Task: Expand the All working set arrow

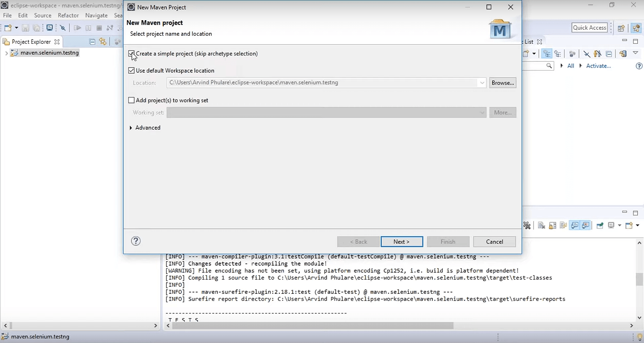Action: pyautogui.click(x=562, y=66)
